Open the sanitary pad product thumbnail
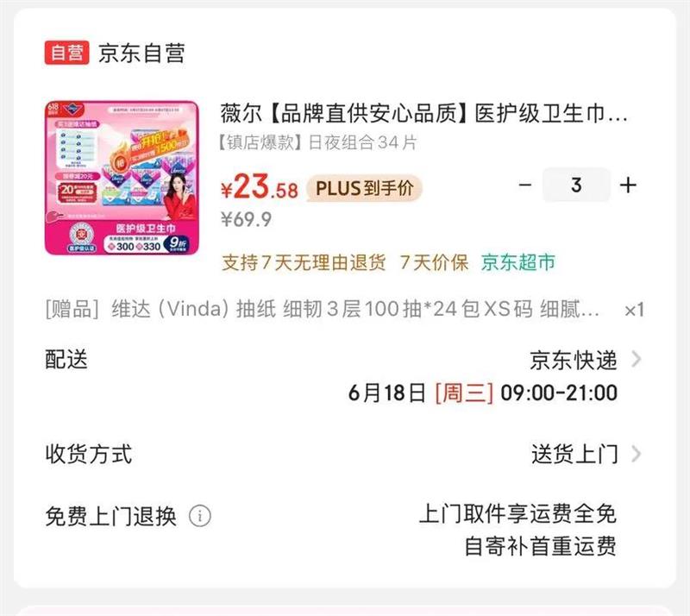The image size is (690, 616). (122, 178)
